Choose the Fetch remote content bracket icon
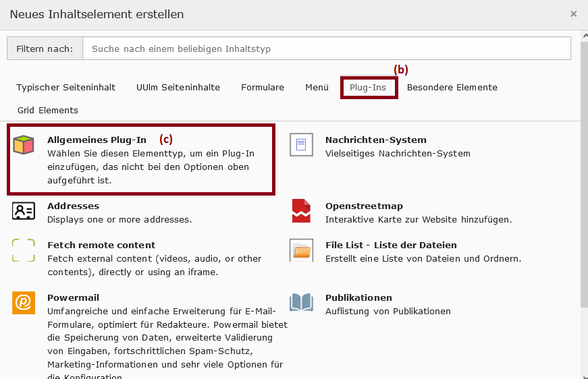The width and height of the screenshot is (588, 379). click(x=23, y=250)
